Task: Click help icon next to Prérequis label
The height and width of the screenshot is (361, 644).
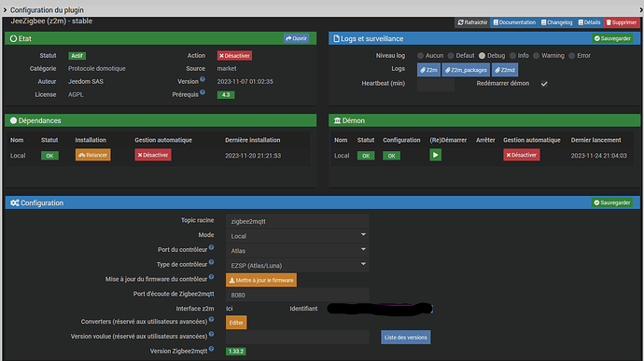Action: click(x=203, y=92)
